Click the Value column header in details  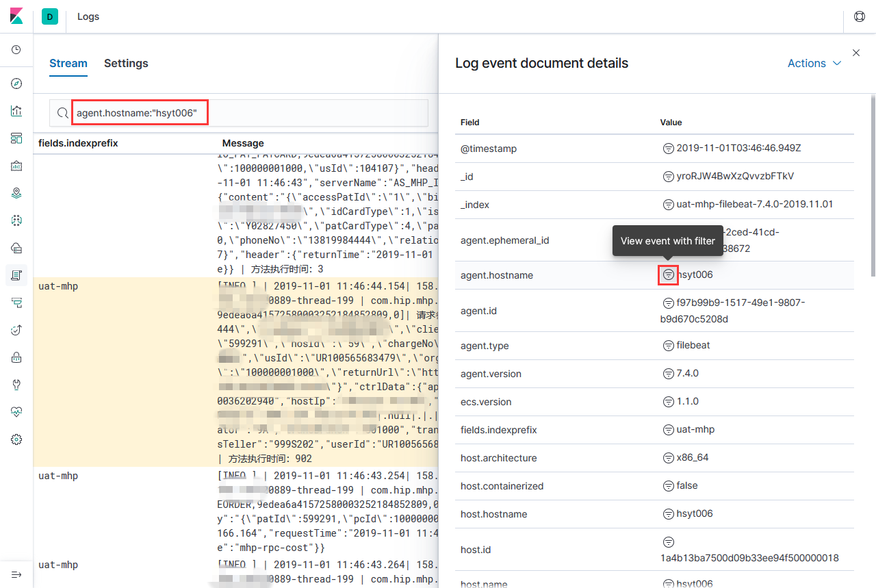671,123
